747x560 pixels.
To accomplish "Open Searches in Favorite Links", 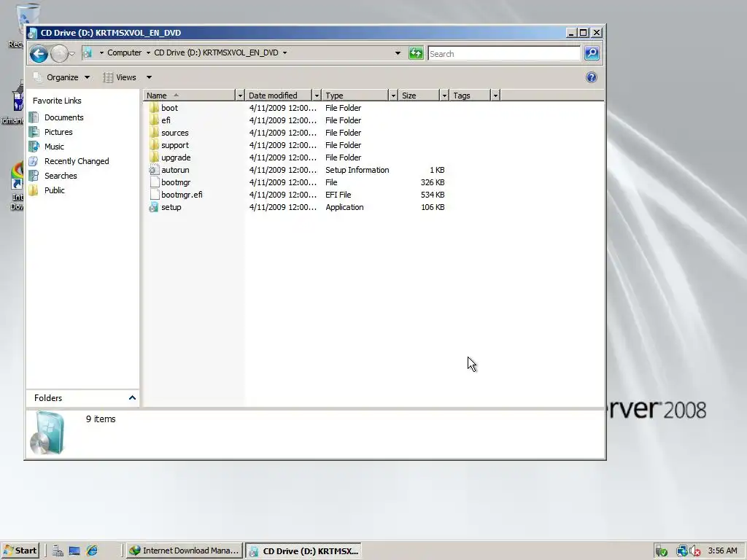I will (x=61, y=175).
